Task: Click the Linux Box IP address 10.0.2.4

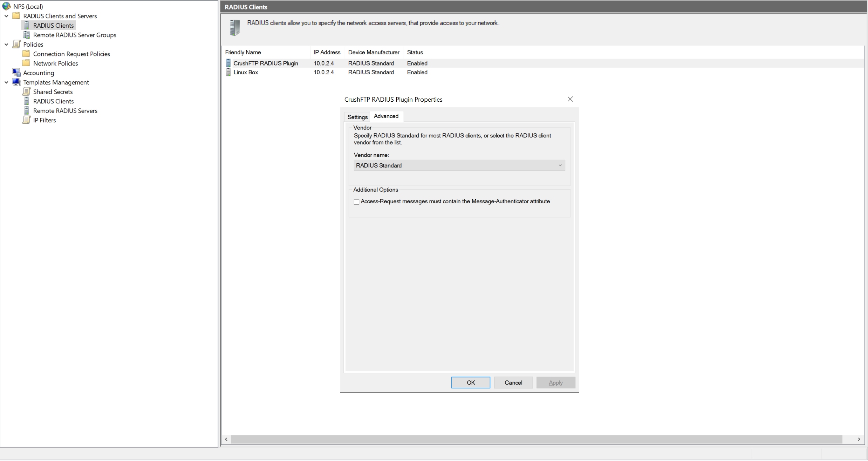Action: pyautogui.click(x=323, y=72)
